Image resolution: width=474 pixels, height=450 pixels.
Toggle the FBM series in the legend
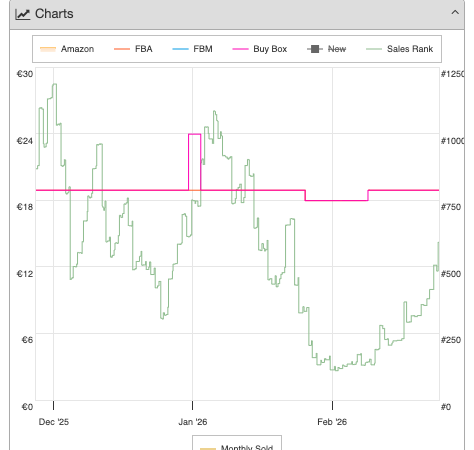[x=192, y=49]
